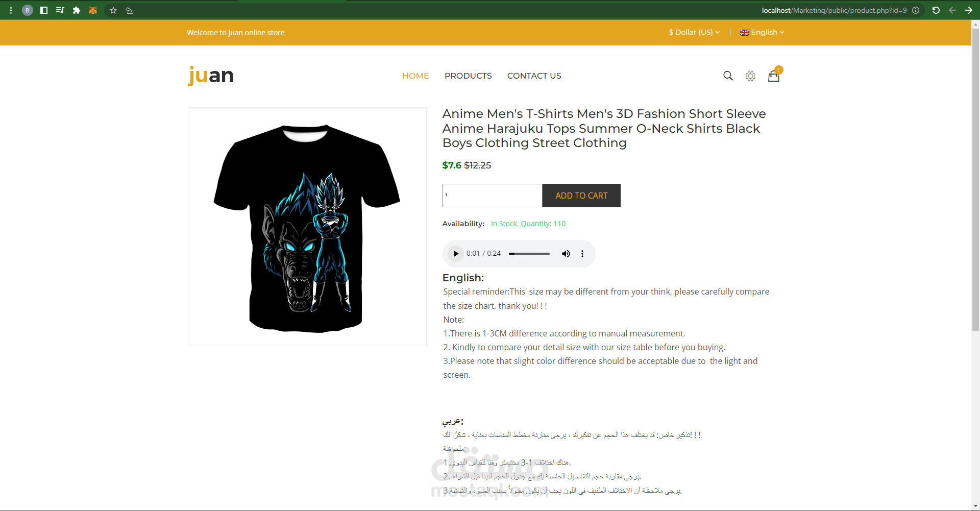Image resolution: width=980 pixels, height=511 pixels.
Task: Open the settings gear icon
Action: coord(750,76)
